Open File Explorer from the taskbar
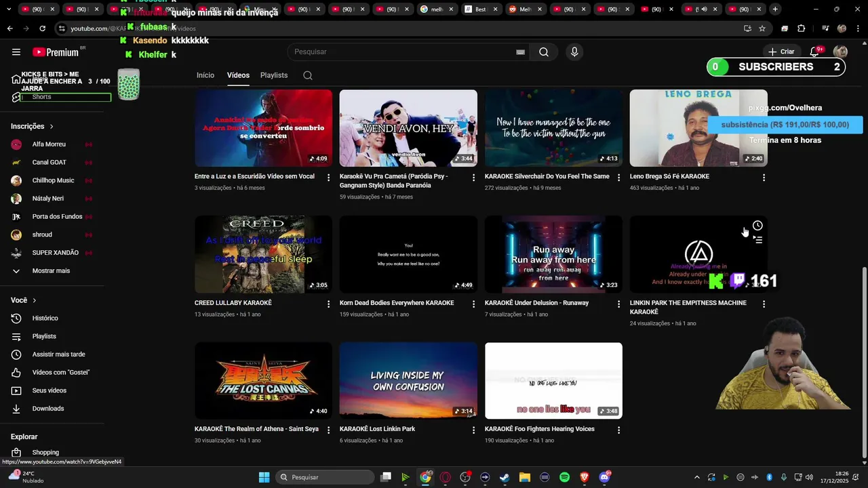This screenshot has height=488, width=868. pos(524,477)
